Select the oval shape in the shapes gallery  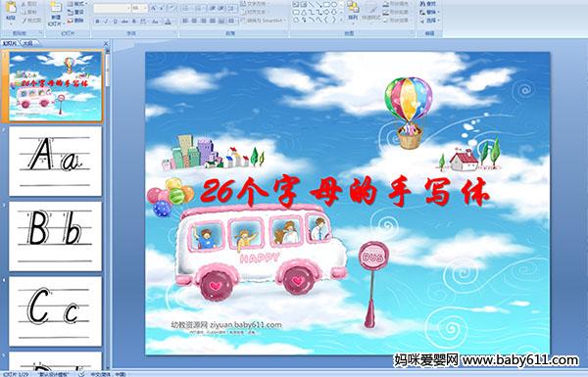(334, 4)
